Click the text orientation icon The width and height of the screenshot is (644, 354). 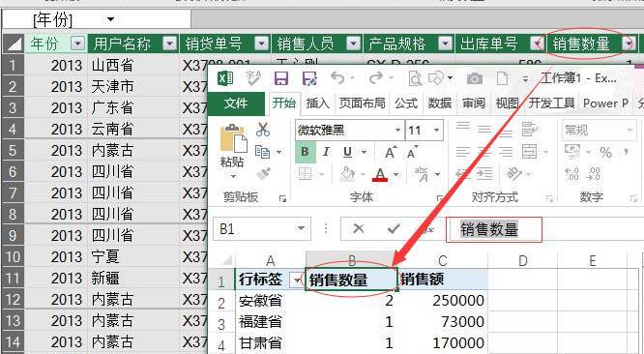(513, 174)
